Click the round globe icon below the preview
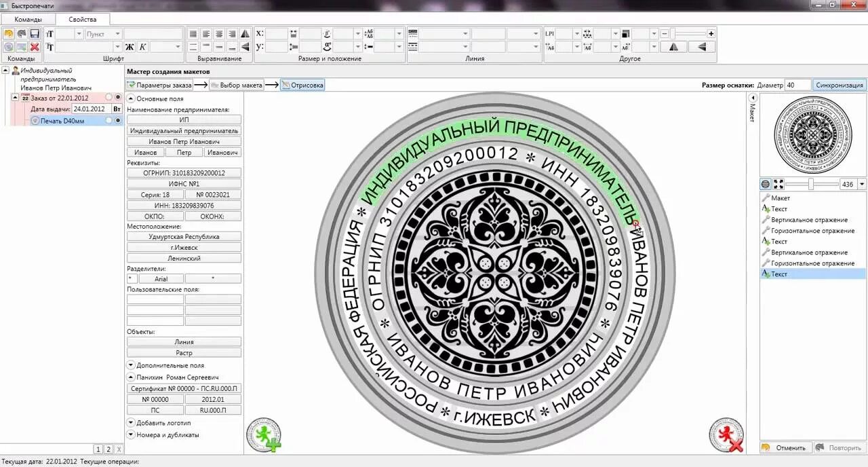The height and width of the screenshot is (467, 868). tap(766, 184)
